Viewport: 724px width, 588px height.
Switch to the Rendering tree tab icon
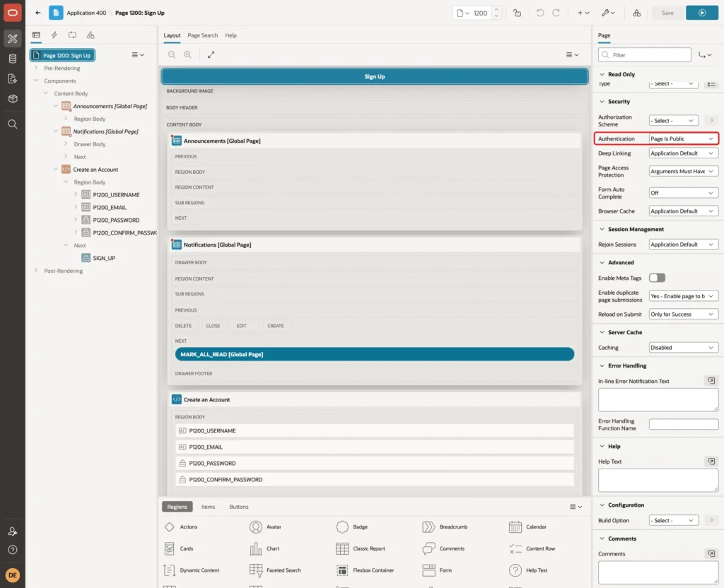[36, 35]
